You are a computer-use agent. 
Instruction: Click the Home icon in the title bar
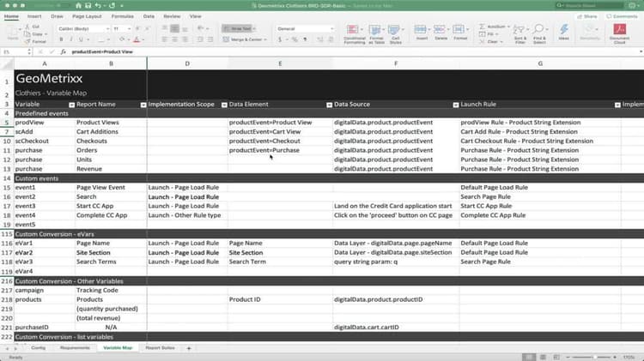(78, 6)
